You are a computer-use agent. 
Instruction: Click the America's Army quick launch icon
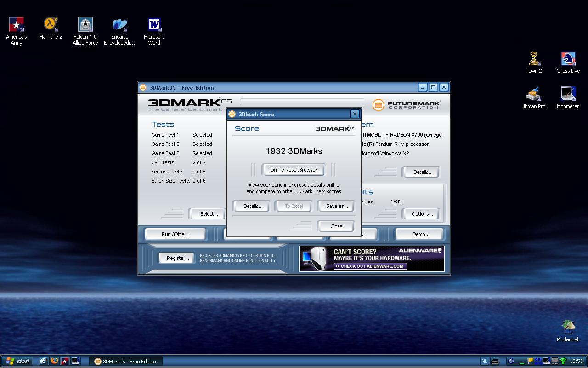tap(65, 361)
